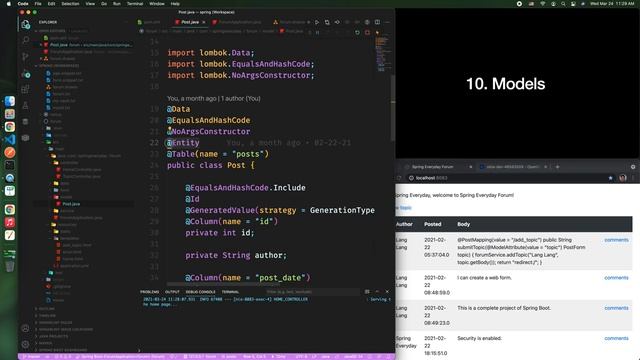Click 'public class Post' declaration line
The width and height of the screenshot is (640, 360).
pos(211,165)
